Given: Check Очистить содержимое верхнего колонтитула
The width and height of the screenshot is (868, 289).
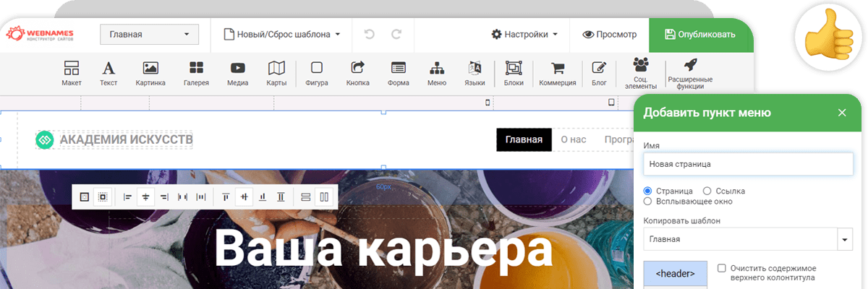Looking at the screenshot, I should coord(721,268).
